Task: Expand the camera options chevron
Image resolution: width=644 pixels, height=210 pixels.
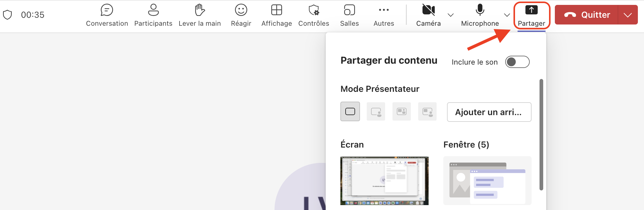Action: click(451, 15)
